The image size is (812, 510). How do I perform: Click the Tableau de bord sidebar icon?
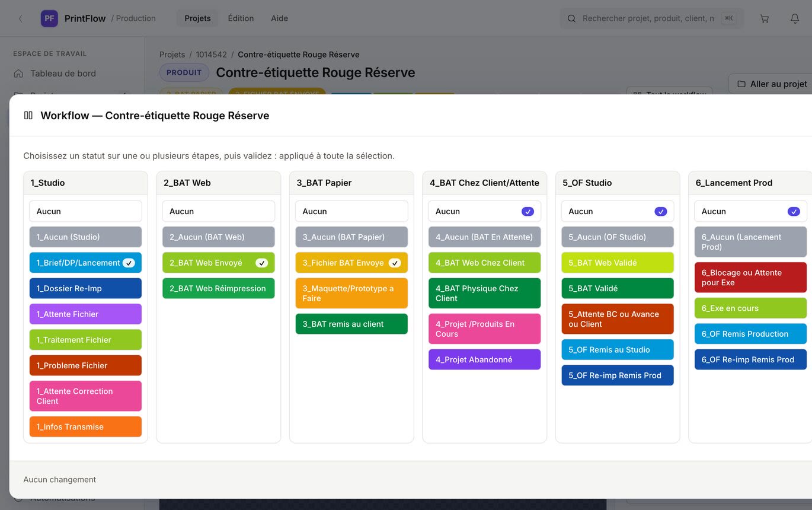pyautogui.click(x=19, y=74)
